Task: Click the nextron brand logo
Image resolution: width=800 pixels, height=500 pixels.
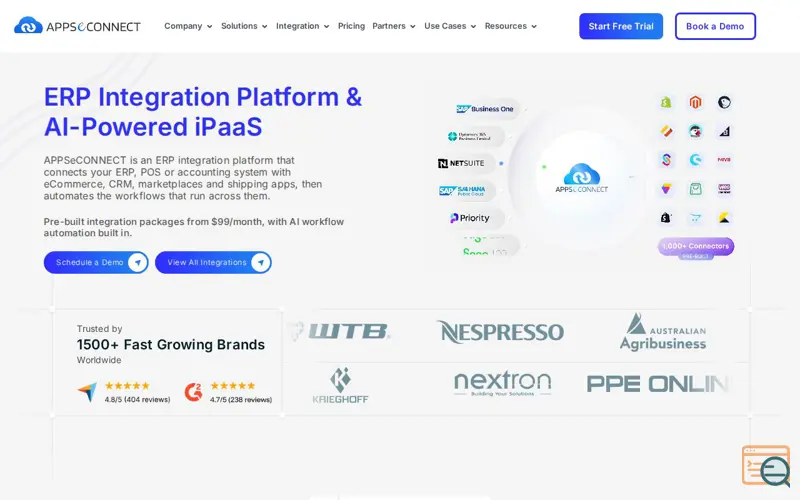Action: pyautogui.click(x=503, y=384)
